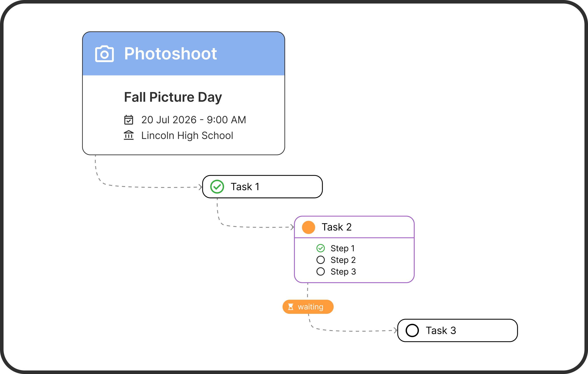
Task: Click the hourglass icon in waiting badge
Action: (x=291, y=307)
